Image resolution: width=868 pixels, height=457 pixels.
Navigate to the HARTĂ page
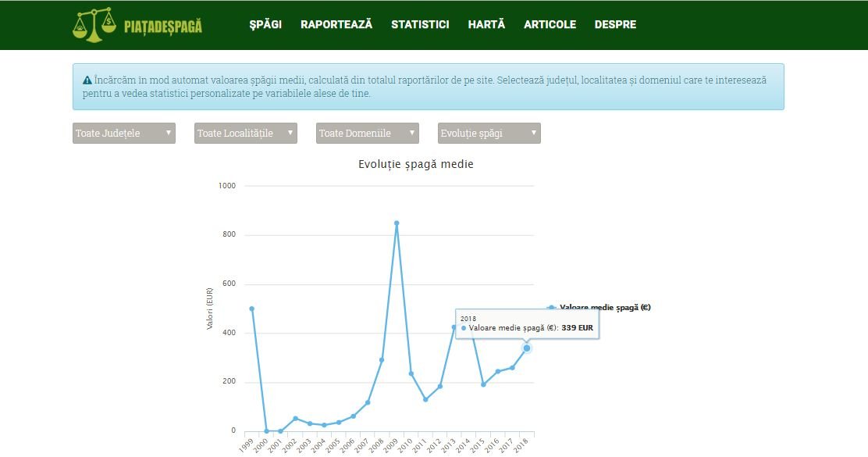(486, 24)
